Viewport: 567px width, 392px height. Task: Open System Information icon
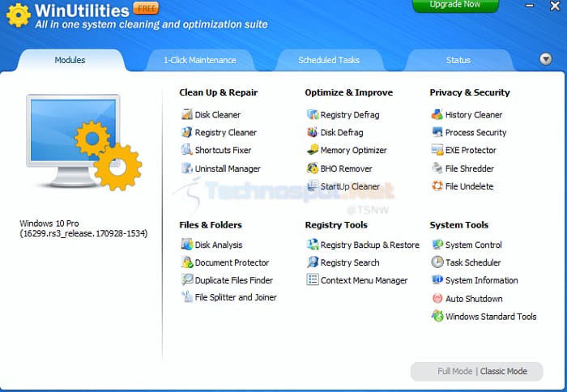click(437, 279)
